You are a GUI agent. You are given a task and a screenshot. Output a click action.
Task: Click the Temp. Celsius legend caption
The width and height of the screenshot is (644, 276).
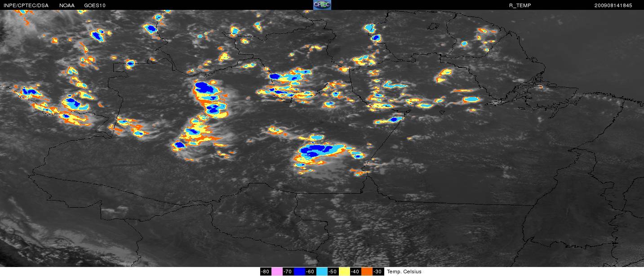[404, 272]
